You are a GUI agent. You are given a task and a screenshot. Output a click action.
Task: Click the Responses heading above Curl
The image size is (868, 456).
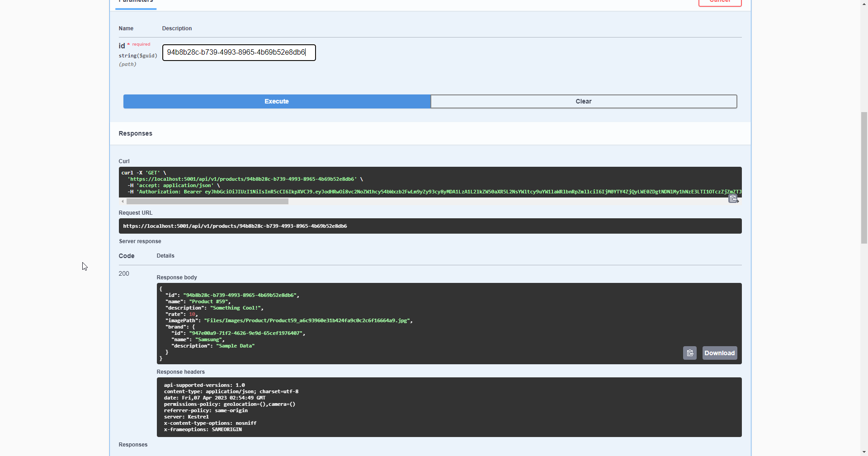pos(136,133)
